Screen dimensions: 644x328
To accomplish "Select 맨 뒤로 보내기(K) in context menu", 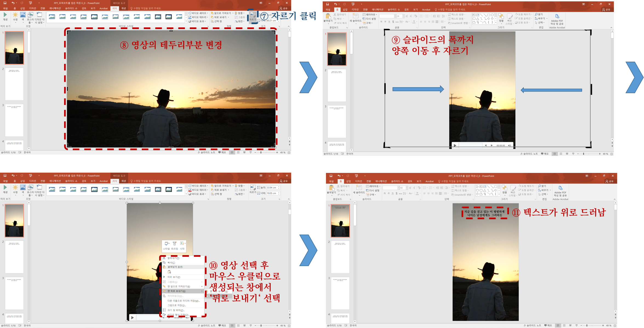I will [182, 291].
